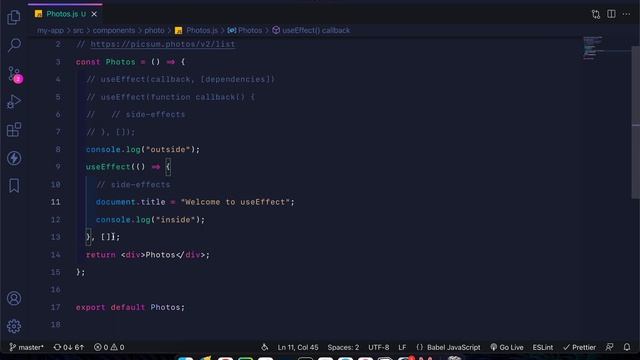Open Source Control view with badge
Image resolution: width=640 pixels, height=360 pixels.
(15, 75)
